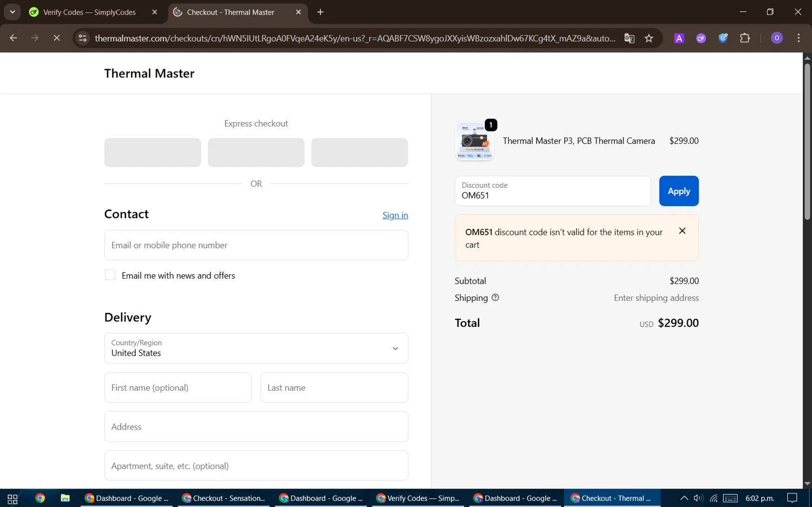The width and height of the screenshot is (812, 507).
Task: Focus the Email or mobile phone field
Action: tap(256, 245)
